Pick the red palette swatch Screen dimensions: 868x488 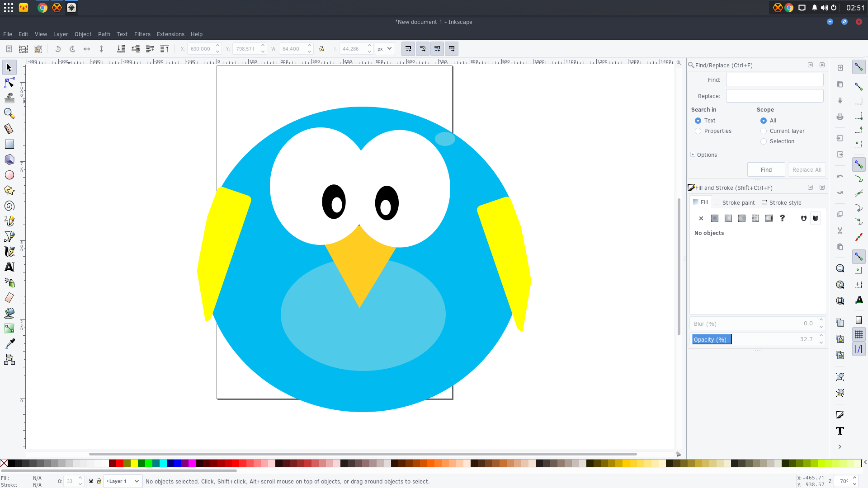pyautogui.click(x=120, y=463)
